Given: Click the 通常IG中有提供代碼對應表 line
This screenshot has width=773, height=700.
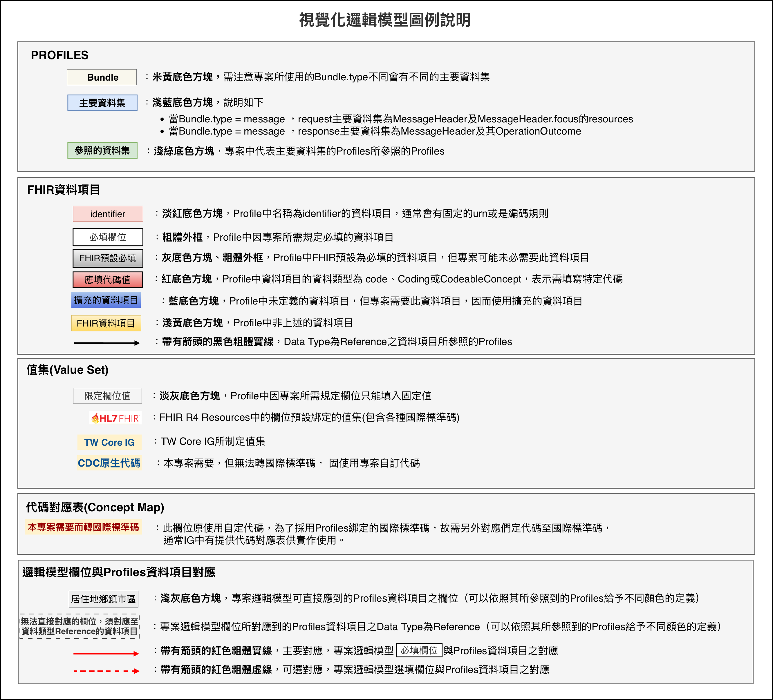Looking at the screenshot, I should (254, 540).
